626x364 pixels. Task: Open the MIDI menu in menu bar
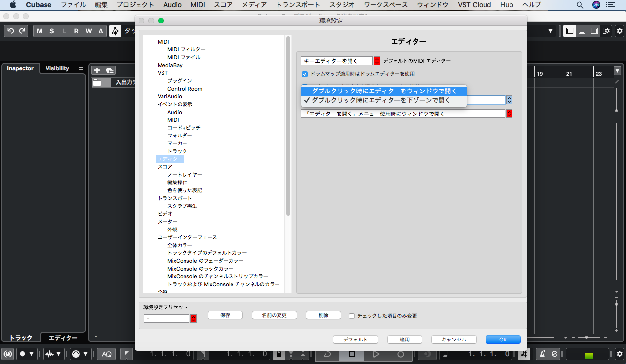[x=198, y=5]
